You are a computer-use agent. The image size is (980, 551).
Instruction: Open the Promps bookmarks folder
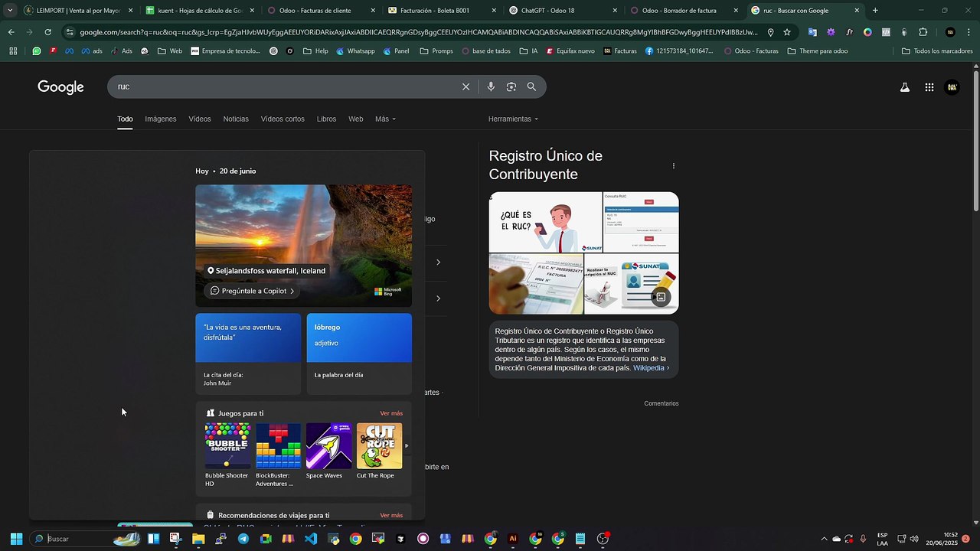click(x=436, y=51)
